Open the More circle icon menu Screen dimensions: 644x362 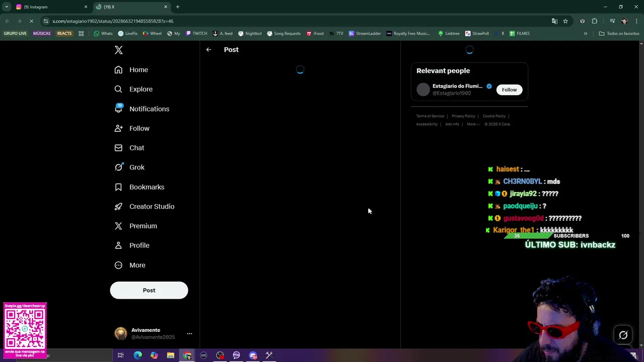tap(118, 265)
